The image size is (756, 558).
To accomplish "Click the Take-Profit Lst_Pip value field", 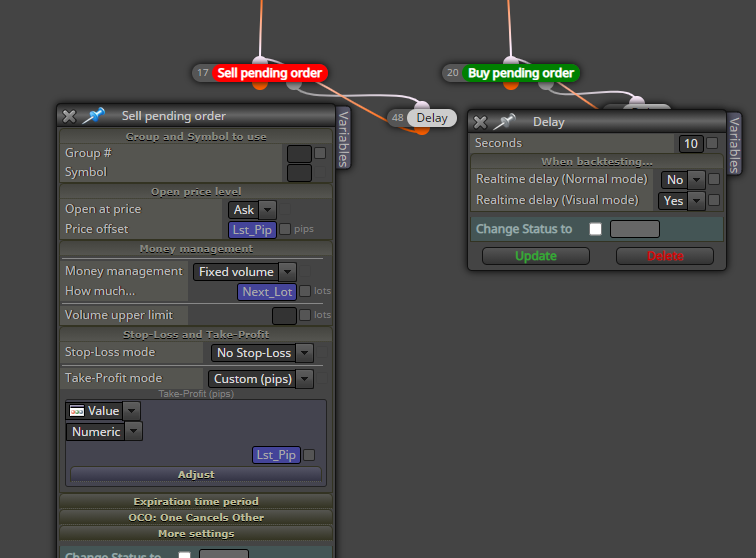I will point(276,455).
